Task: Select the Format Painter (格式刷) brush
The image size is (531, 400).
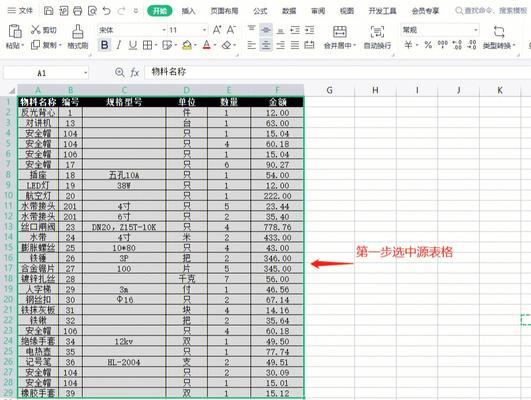Action: click(x=78, y=36)
